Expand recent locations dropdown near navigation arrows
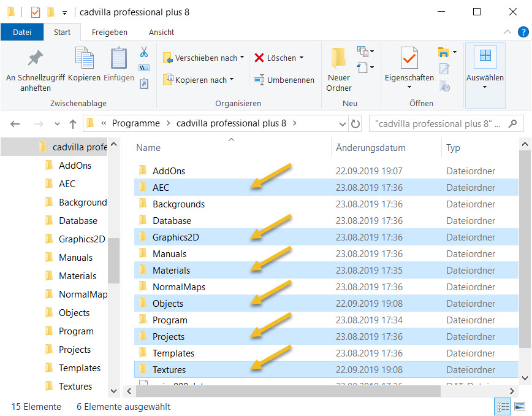532x416 pixels. (x=58, y=124)
